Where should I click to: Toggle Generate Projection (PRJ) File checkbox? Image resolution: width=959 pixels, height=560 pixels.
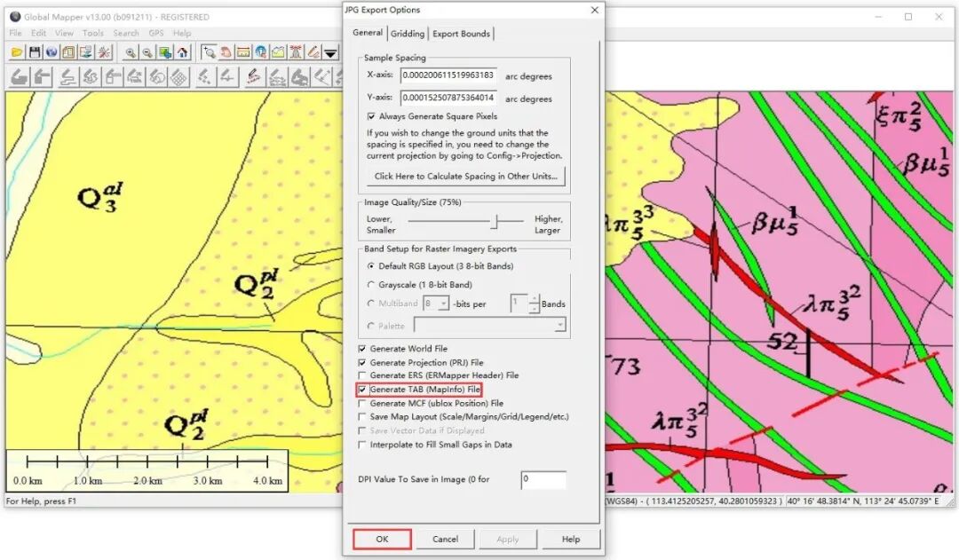point(362,362)
